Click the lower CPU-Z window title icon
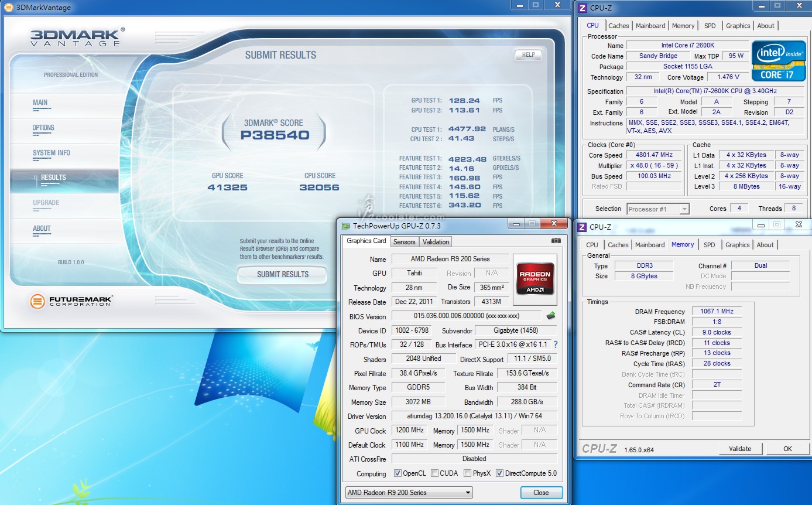This screenshot has width=812, height=505. (x=583, y=227)
